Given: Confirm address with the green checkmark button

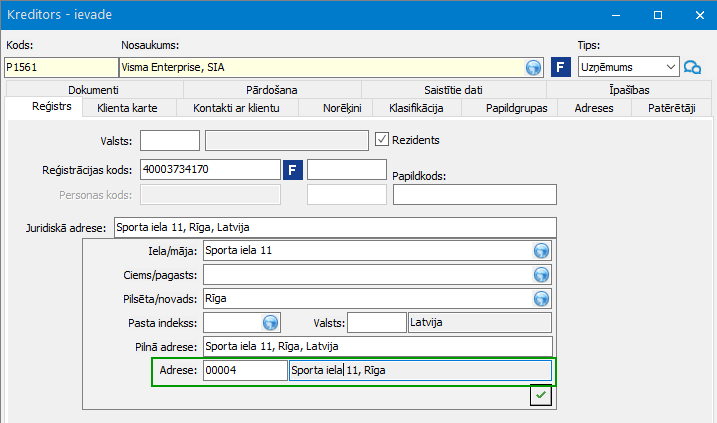Looking at the screenshot, I should click(x=541, y=396).
